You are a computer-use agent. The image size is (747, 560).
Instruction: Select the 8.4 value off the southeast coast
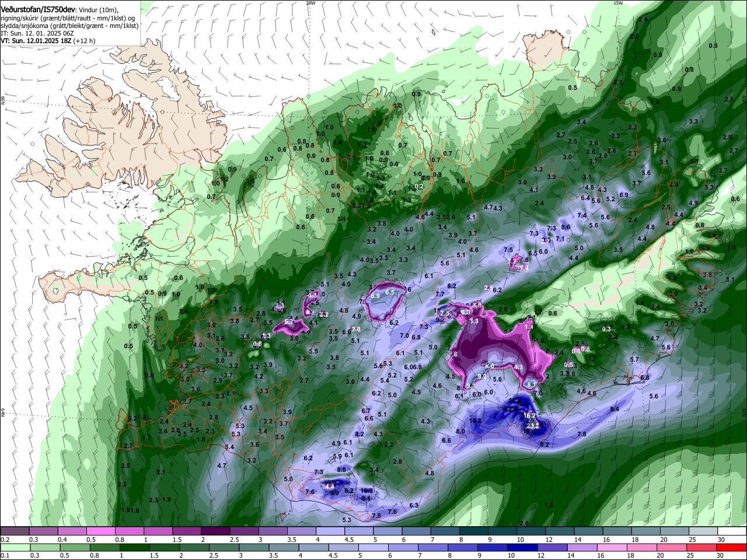[x=615, y=409]
